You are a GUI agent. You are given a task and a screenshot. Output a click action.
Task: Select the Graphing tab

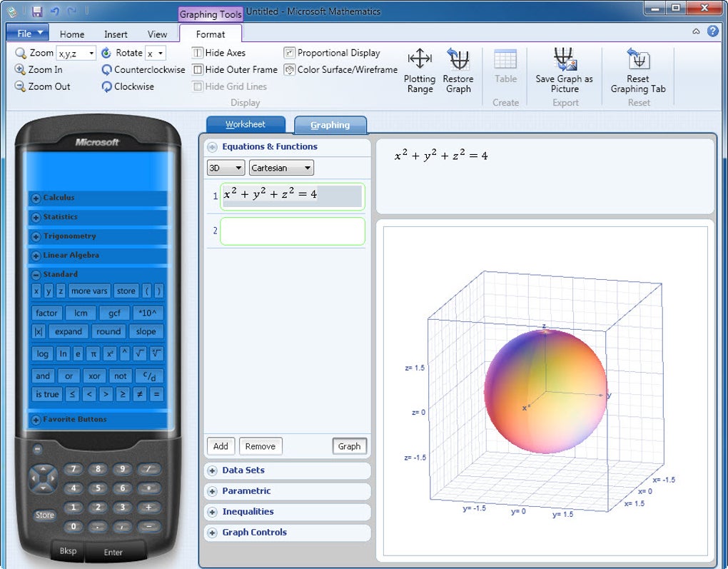(330, 125)
